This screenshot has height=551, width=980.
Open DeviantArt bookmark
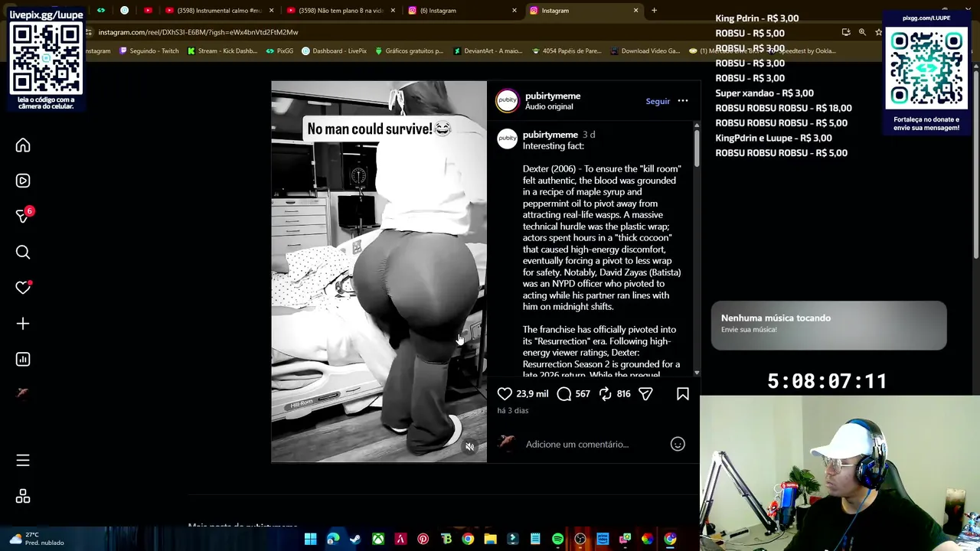coord(488,51)
